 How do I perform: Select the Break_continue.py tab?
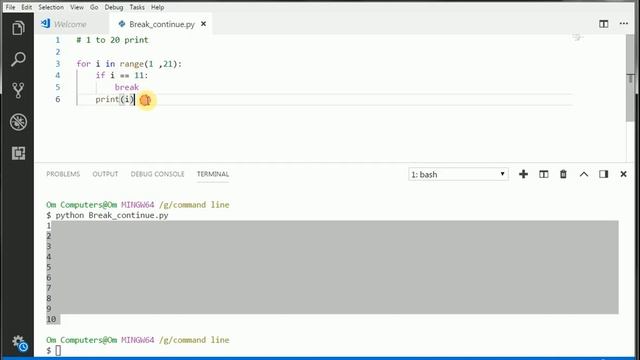[162, 24]
